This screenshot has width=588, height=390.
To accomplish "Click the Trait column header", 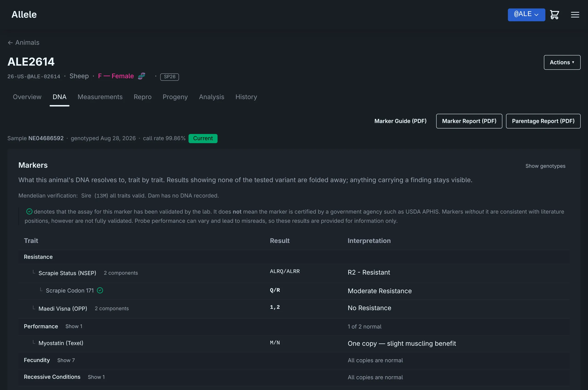I will [31, 240].
